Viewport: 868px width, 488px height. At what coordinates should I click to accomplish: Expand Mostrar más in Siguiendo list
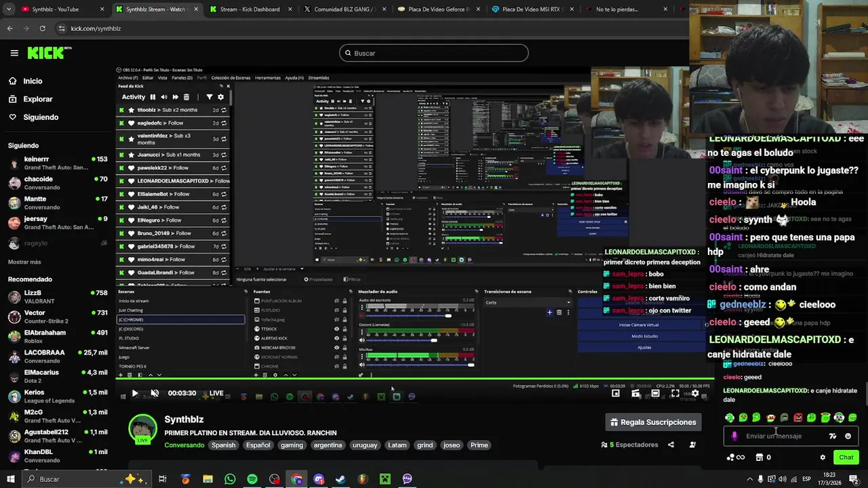[x=24, y=262]
